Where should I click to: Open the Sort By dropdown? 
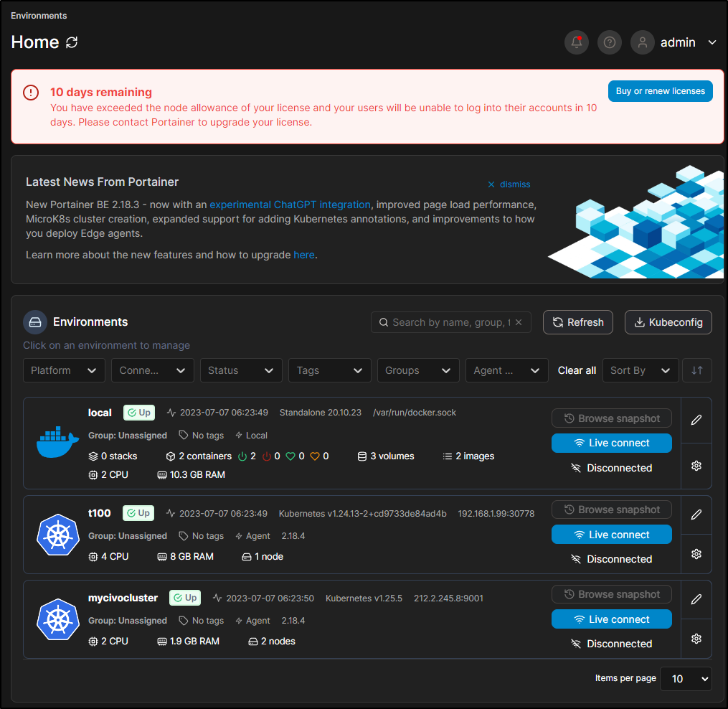[640, 370]
